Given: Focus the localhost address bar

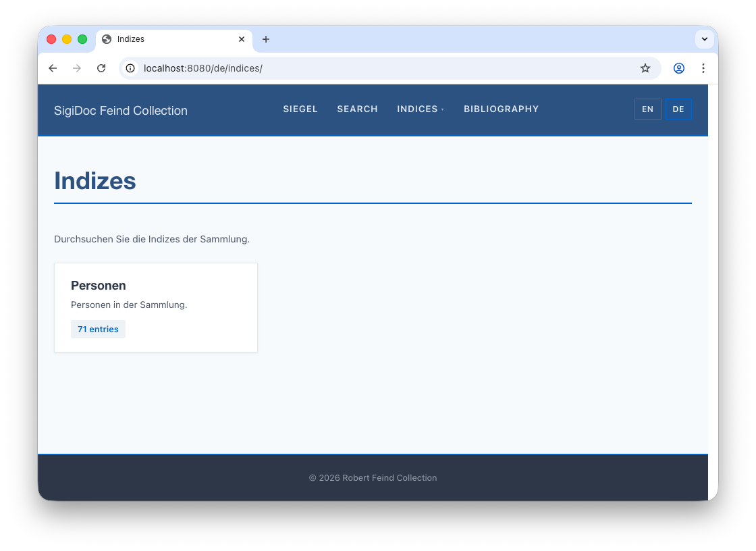Looking at the screenshot, I should point(378,68).
